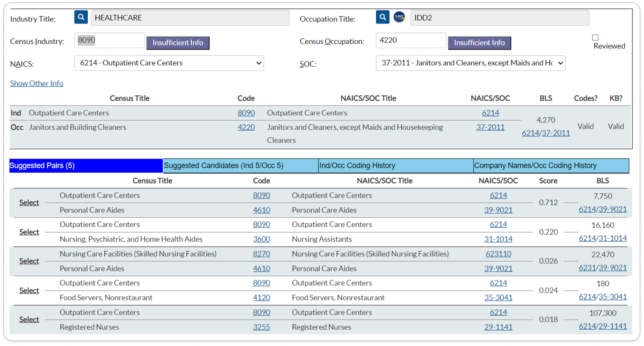Open Company Names/Occ Coding History tab

pos(551,165)
